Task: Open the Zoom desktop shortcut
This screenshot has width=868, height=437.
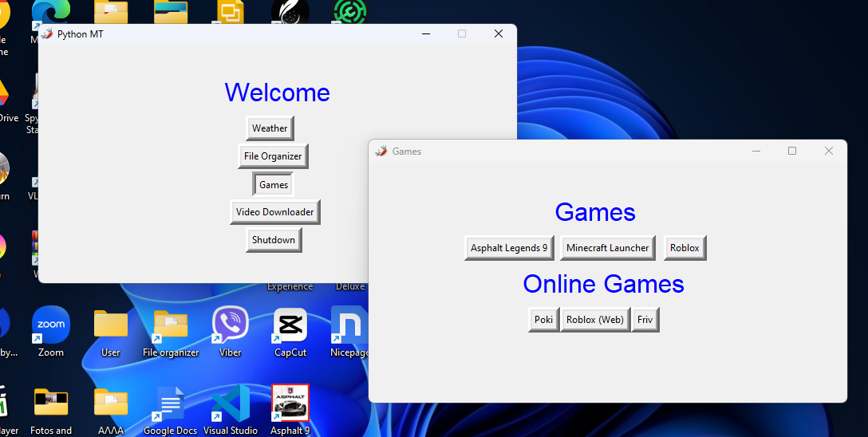Action: (x=51, y=332)
